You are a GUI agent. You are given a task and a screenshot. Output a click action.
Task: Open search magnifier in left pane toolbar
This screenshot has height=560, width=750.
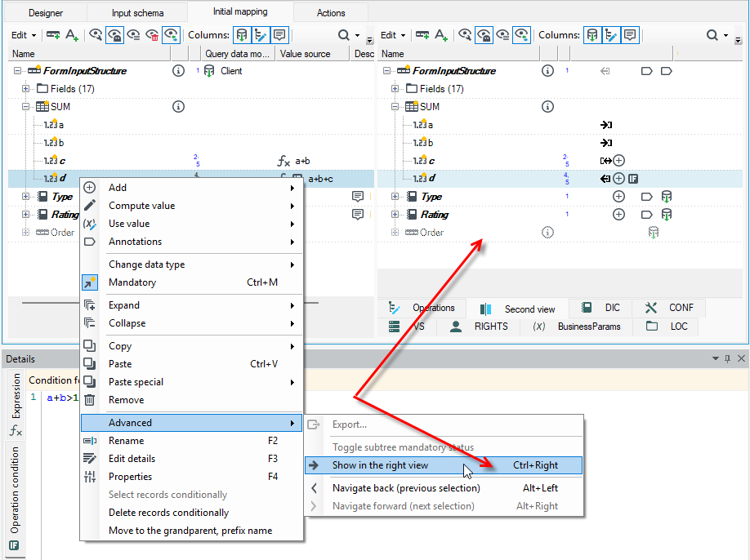coord(343,35)
